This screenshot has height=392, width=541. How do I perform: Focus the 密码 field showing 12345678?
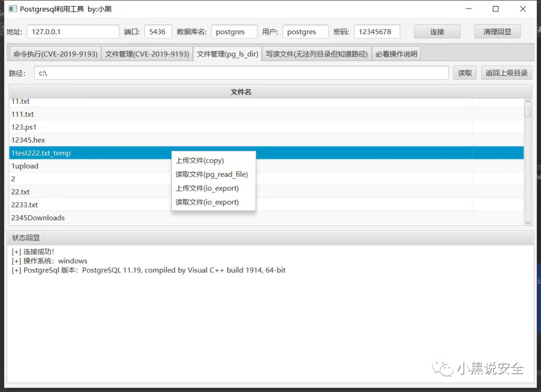(377, 32)
